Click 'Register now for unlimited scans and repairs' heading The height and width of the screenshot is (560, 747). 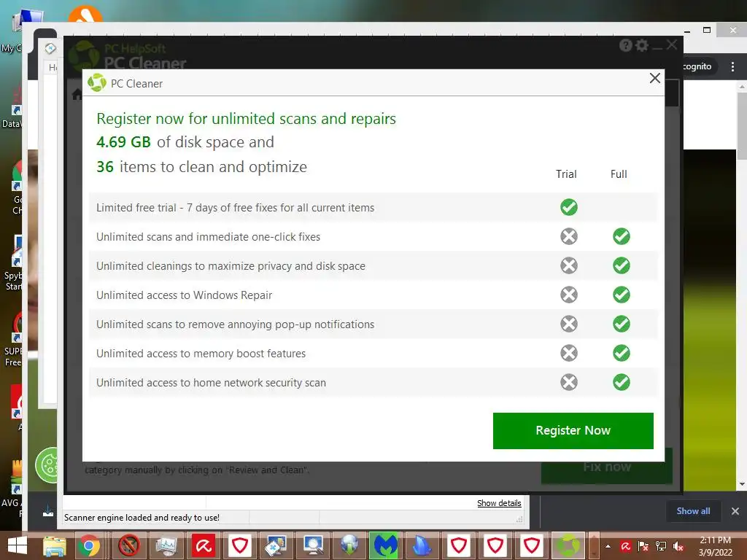click(x=246, y=119)
